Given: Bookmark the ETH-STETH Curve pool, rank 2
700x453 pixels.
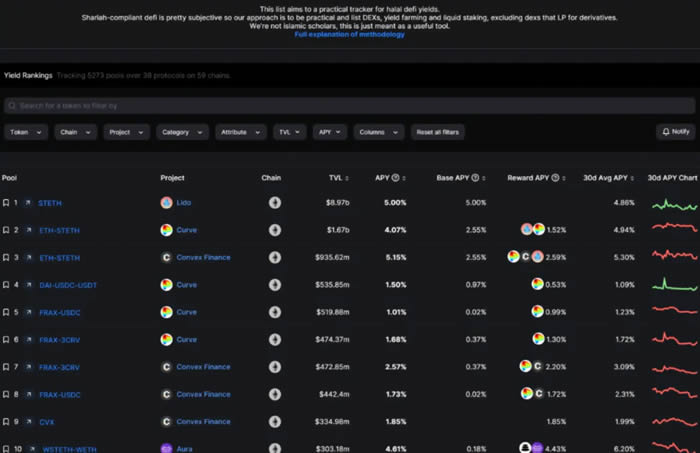Looking at the screenshot, I should tap(6, 230).
